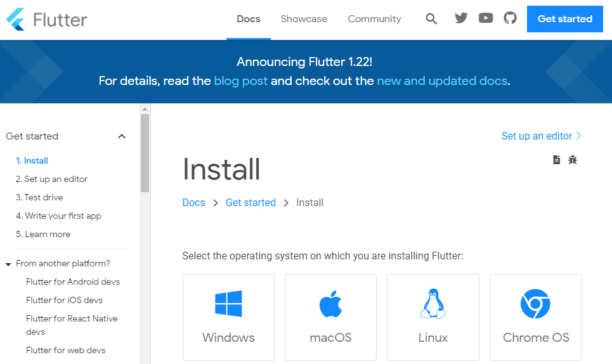Open Flutter for iOS devs

(x=65, y=300)
